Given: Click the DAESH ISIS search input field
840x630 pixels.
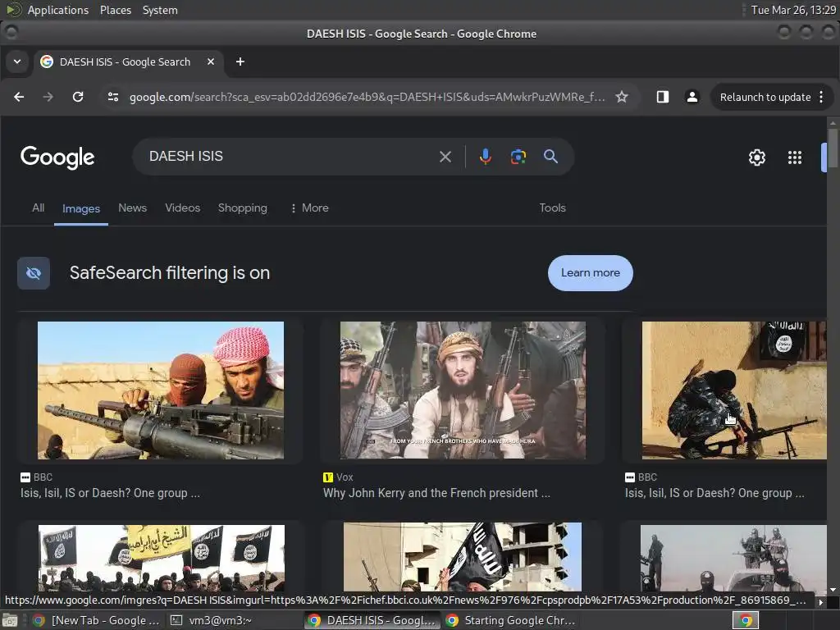Looking at the screenshot, I should tap(290, 157).
